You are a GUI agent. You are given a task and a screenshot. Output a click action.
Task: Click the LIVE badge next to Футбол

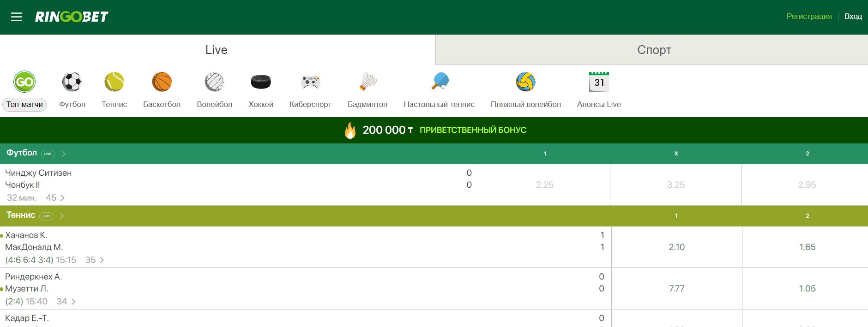click(48, 154)
